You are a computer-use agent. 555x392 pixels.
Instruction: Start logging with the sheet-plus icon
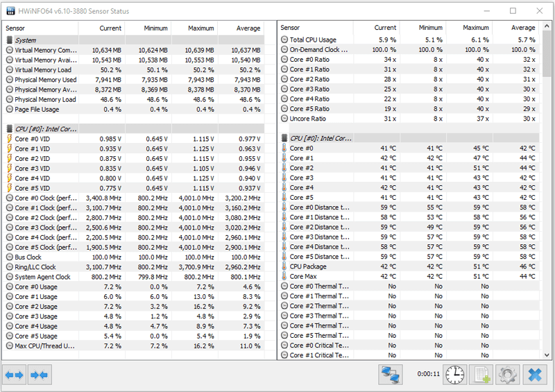click(x=481, y=375)
